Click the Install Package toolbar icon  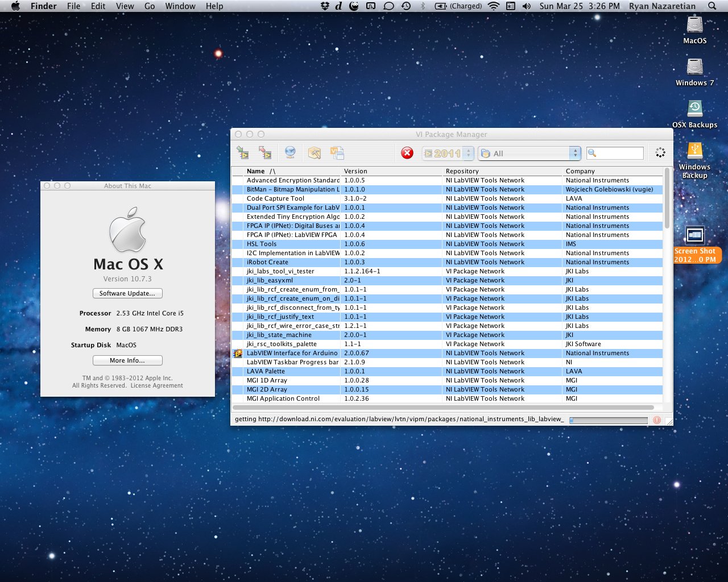[x=243, y=152]
